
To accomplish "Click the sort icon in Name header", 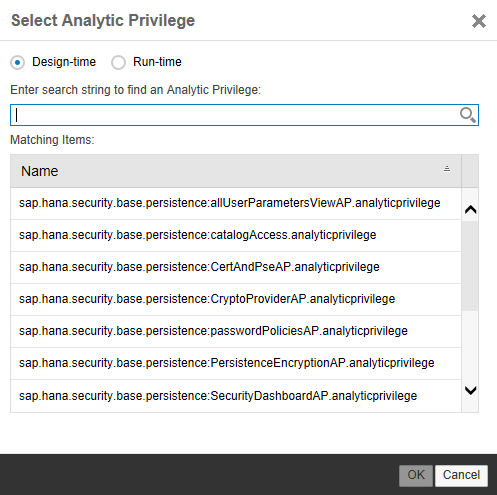I will (447, 169).
